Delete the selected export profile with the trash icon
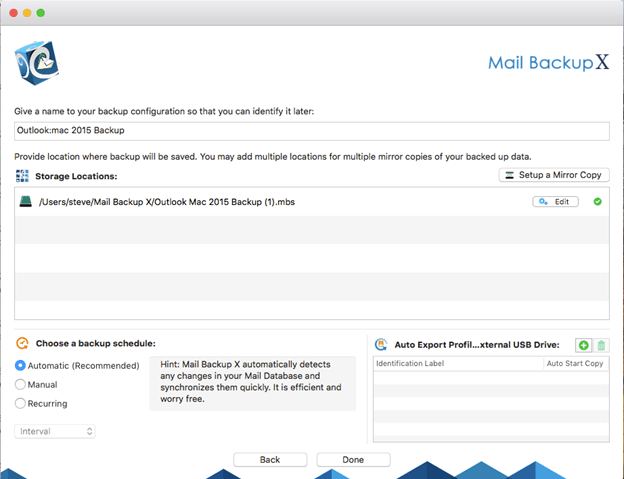This screenshot has height=479, width=624. pos(601,345)
